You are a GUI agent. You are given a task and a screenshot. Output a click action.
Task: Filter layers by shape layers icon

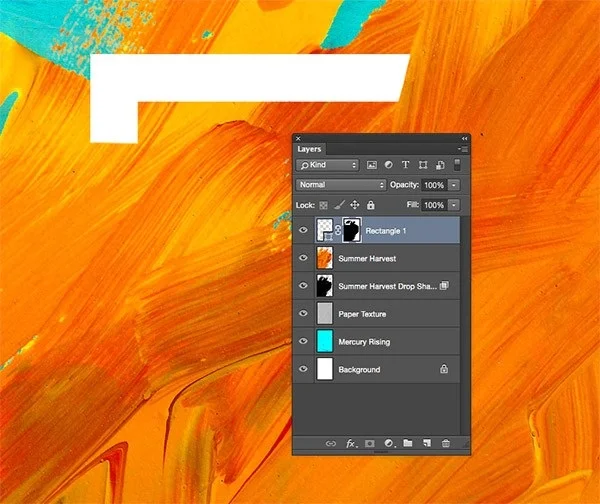coord(423,165)
